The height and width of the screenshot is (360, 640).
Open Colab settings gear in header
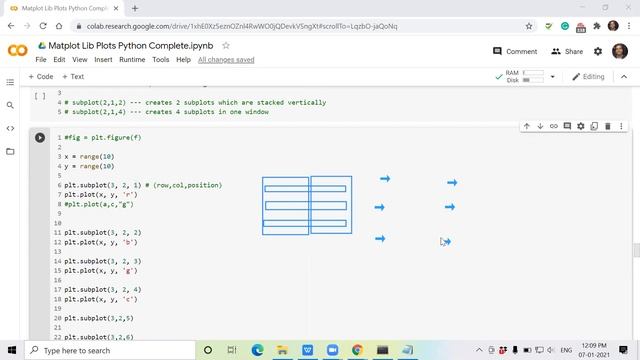coord(598,51)
